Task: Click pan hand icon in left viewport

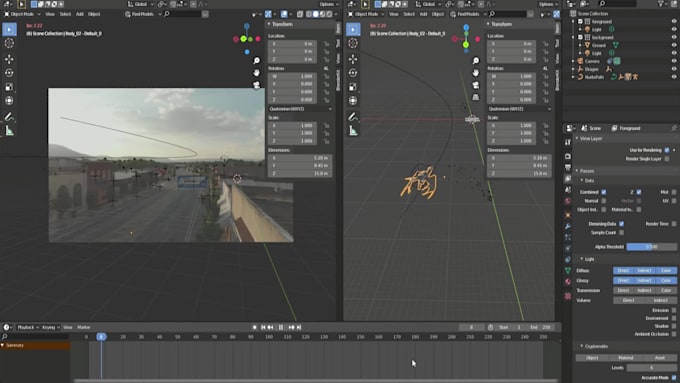Action: pos(257,72)
